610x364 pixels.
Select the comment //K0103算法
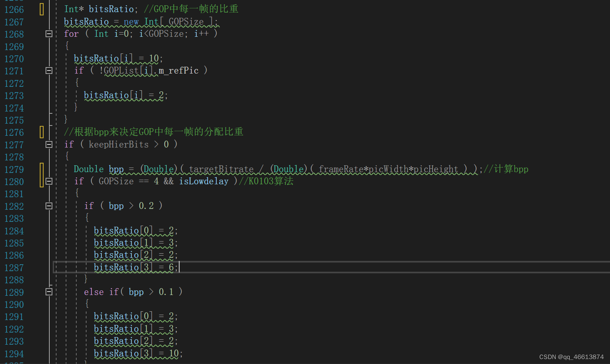(265, 181)
